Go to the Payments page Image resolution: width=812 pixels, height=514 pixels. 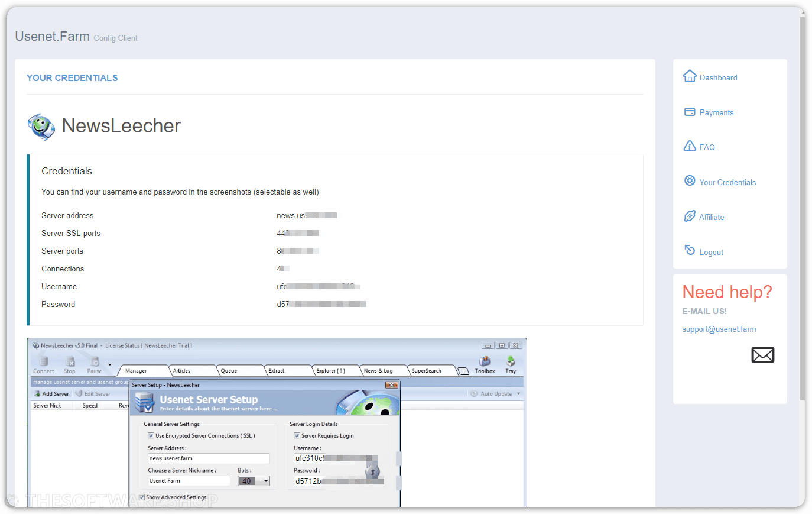click(x=716, y=112)
